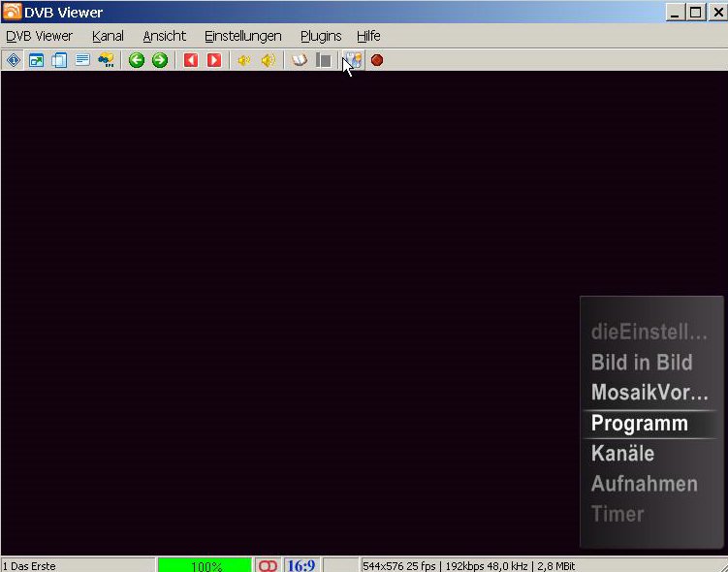Click the DVB Viewer title bar icon
The width and height of the screenshot is (728, 572).
tap(12, 12)
